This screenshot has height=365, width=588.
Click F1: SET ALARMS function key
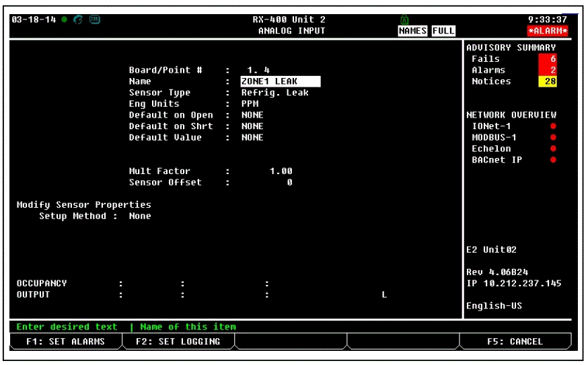point(66,341)
